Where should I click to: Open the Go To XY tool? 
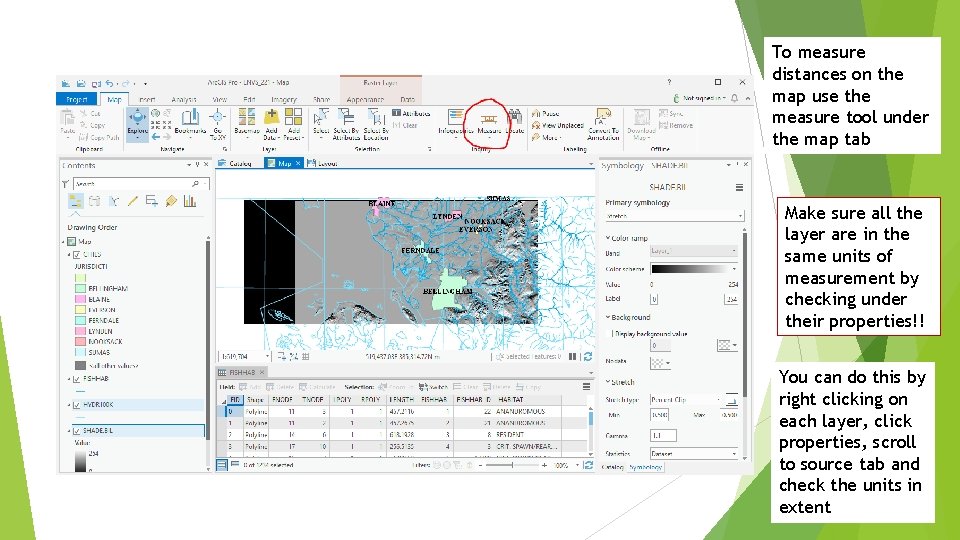pos(217,124)
